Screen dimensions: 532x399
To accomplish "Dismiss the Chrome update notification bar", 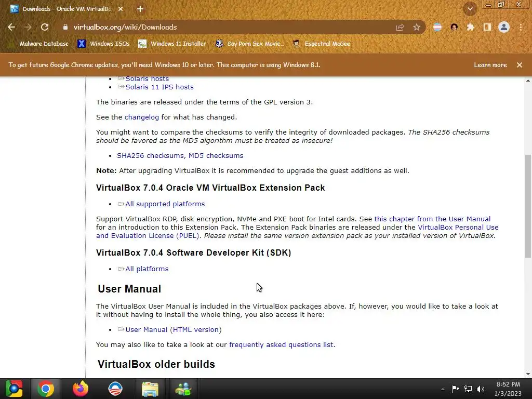I will (x=520, y=65).
